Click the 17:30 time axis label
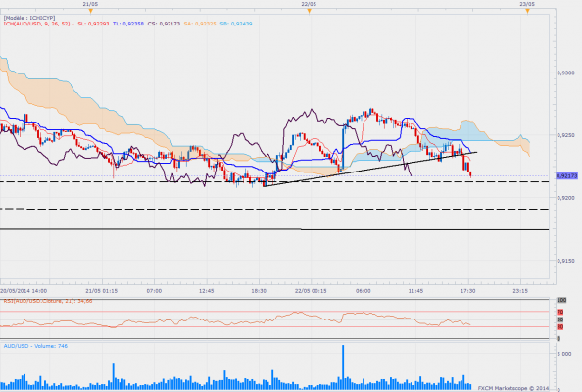 pyautogui.click(x=468, y=291)
